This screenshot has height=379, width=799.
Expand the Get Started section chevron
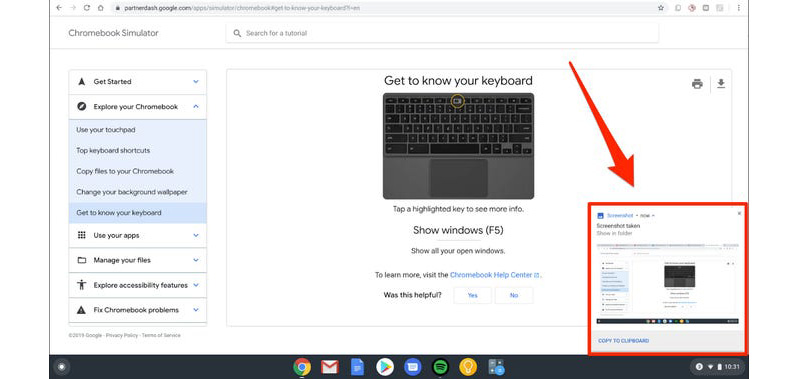coord(196,82)
